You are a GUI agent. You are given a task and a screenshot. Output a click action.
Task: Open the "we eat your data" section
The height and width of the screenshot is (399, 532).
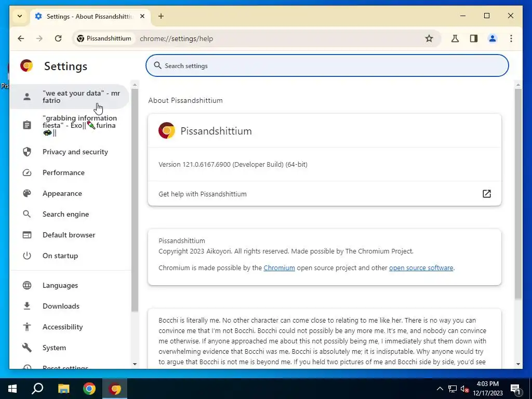69,97
